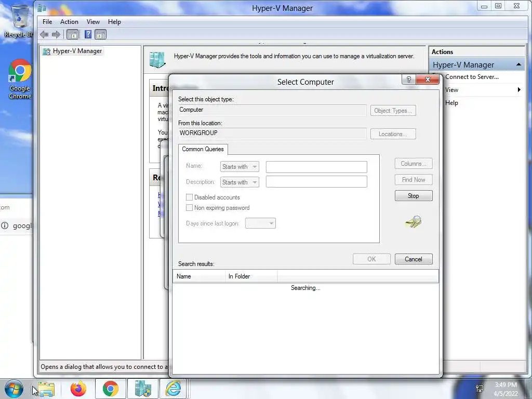532x399 pixels.
Task: Select Hyper-V Manager taskbar icon
Action: tap(142, 389)
